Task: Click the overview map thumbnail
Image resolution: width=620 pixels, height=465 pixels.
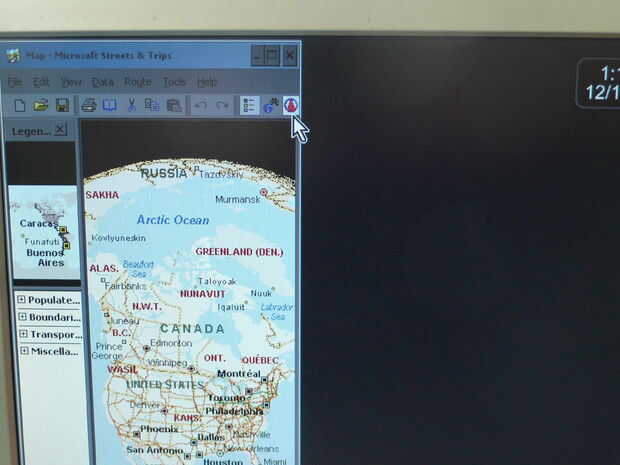Action: [x=43, y=232]
